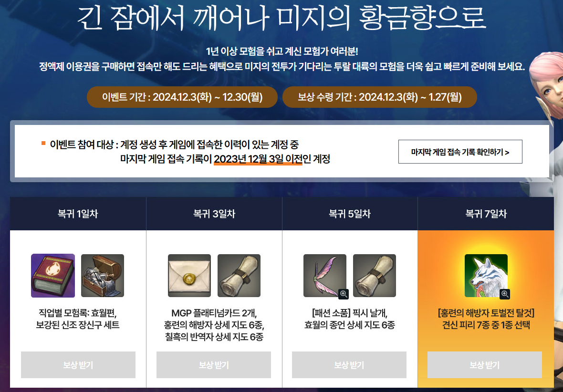Click the armor treasure chest icon
The width and height of the screenshot is (563, 392).
tap(103, 276)
